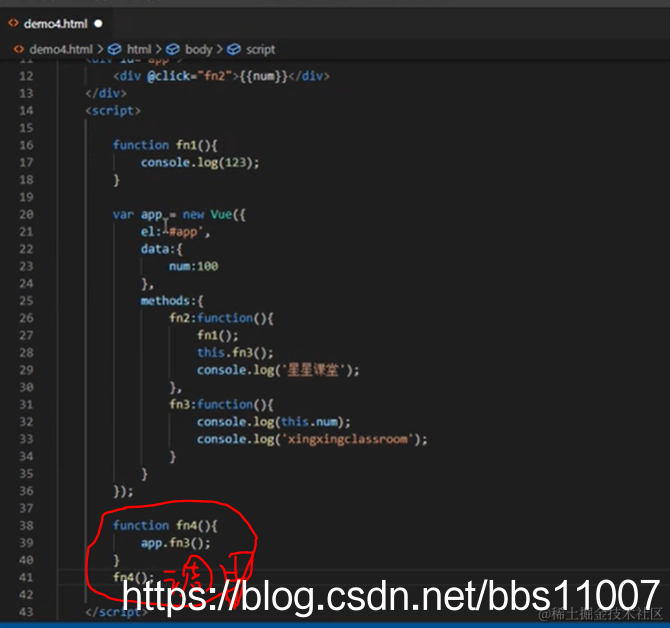Click console.log(this.num); statement

click(x=274, y=422)
